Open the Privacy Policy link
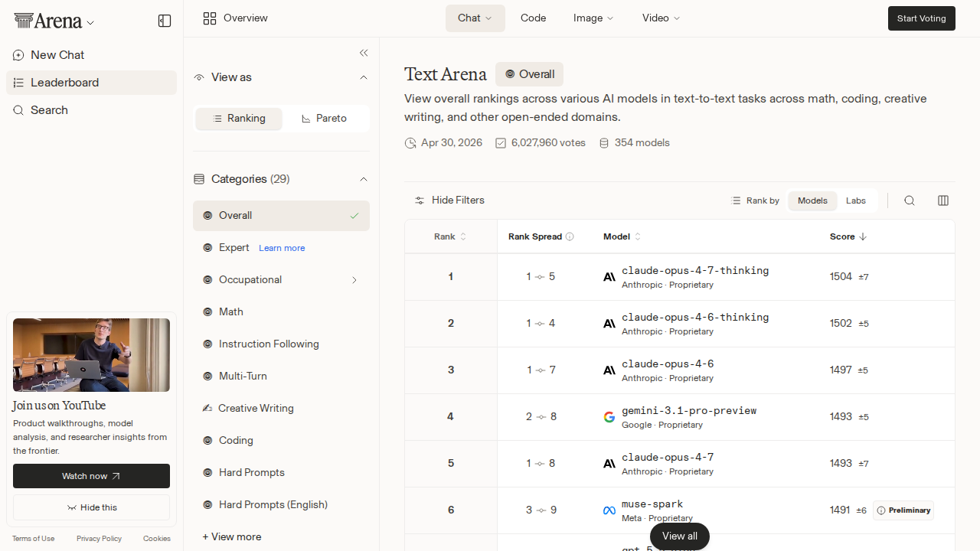This screenshot has width=980, height=551. tap(99, 539)
